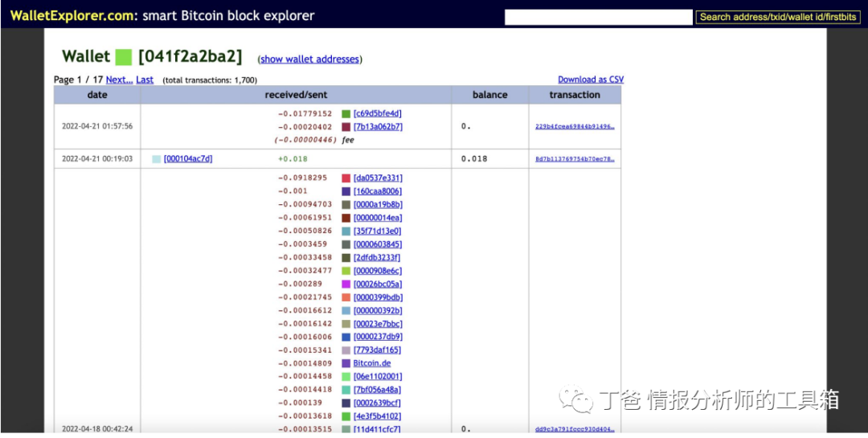
Task: Click the search input field in header
Action: 598,17
